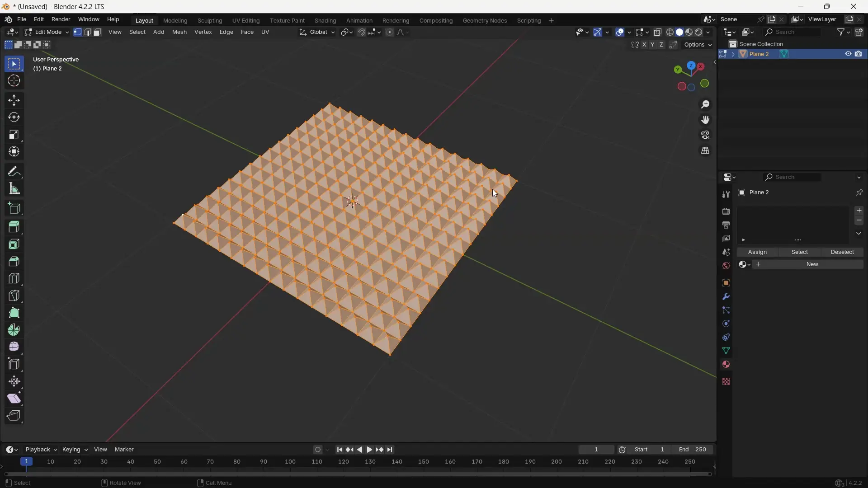Click the Assign material button
Viewport: 868px width, 488px height.
757,253
